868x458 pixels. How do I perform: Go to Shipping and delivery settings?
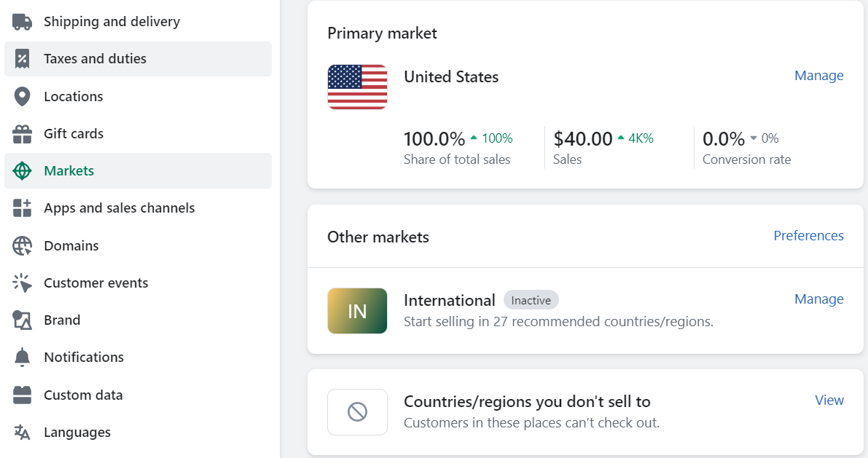tap(112, 22)
